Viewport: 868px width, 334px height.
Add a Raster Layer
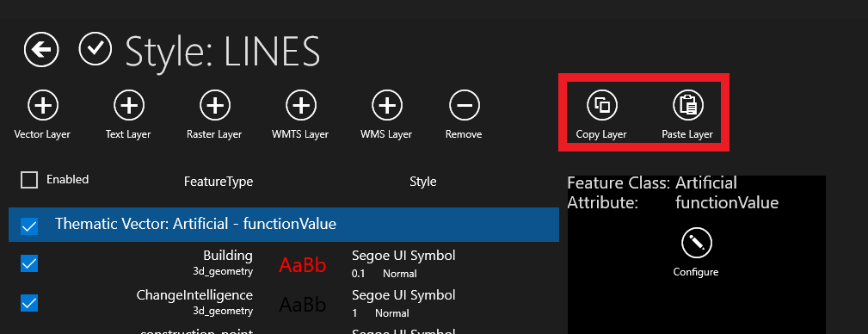tap(215, 105)
